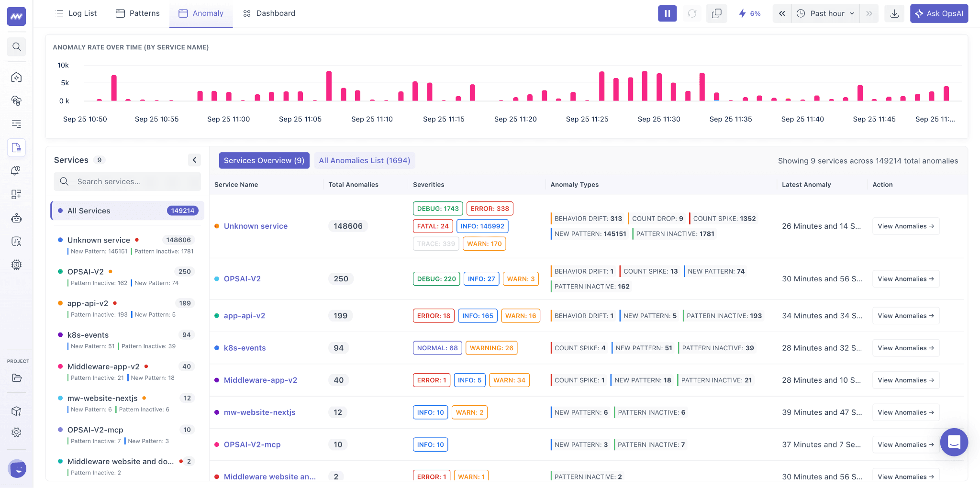Open the Project folder icon

[16, 378]
